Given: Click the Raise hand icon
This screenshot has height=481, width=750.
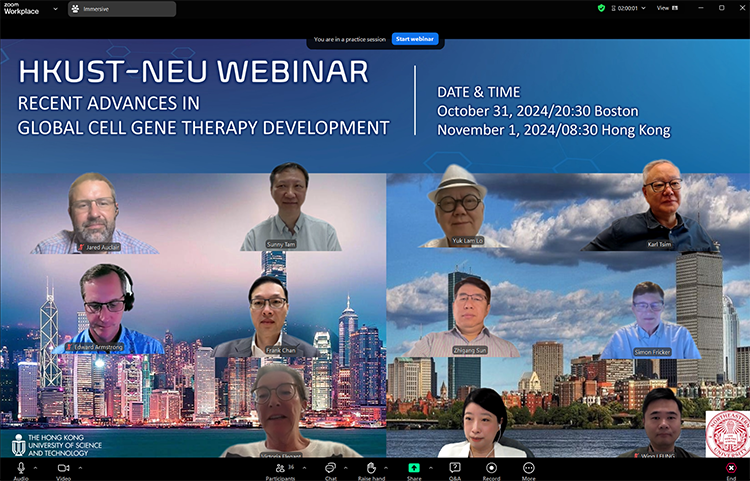Looking at the screenshot, I should click(371, 468).
